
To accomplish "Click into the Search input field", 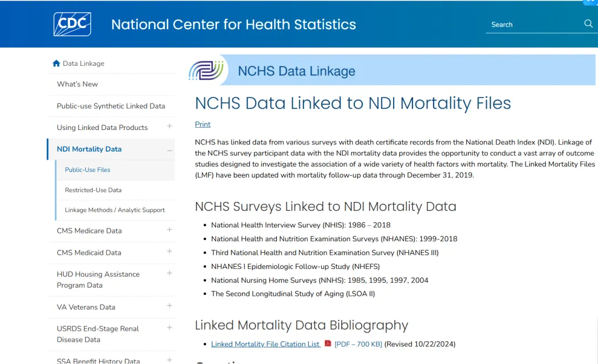I will click(x=534, y=24).
